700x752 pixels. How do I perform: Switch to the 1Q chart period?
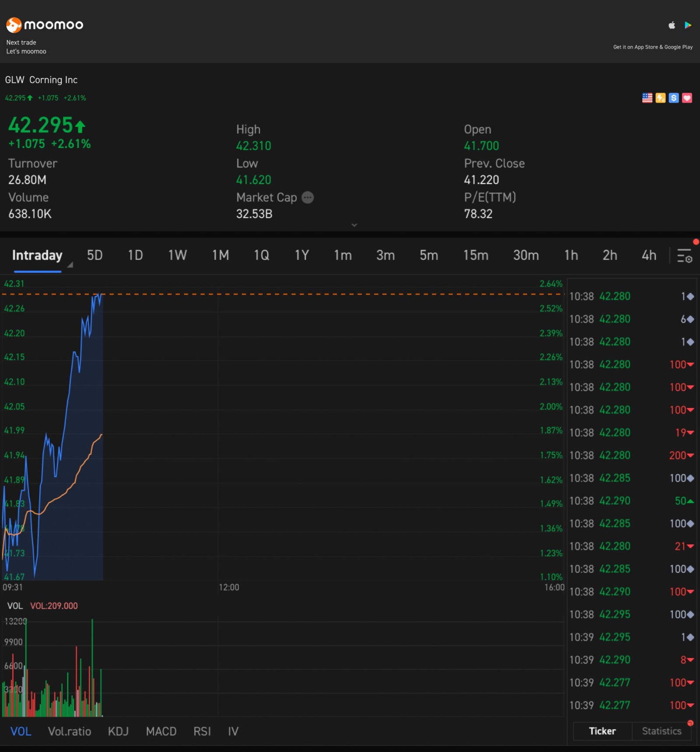261,255
